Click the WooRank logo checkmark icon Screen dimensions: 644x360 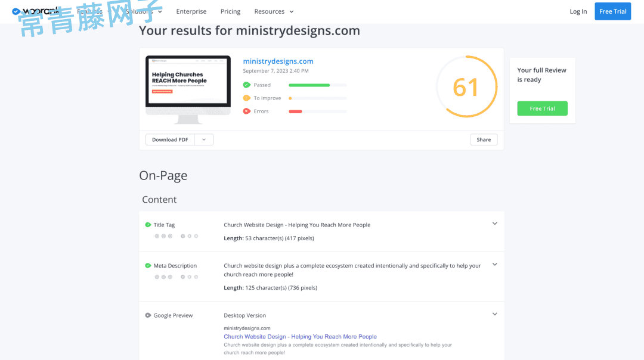16,11
